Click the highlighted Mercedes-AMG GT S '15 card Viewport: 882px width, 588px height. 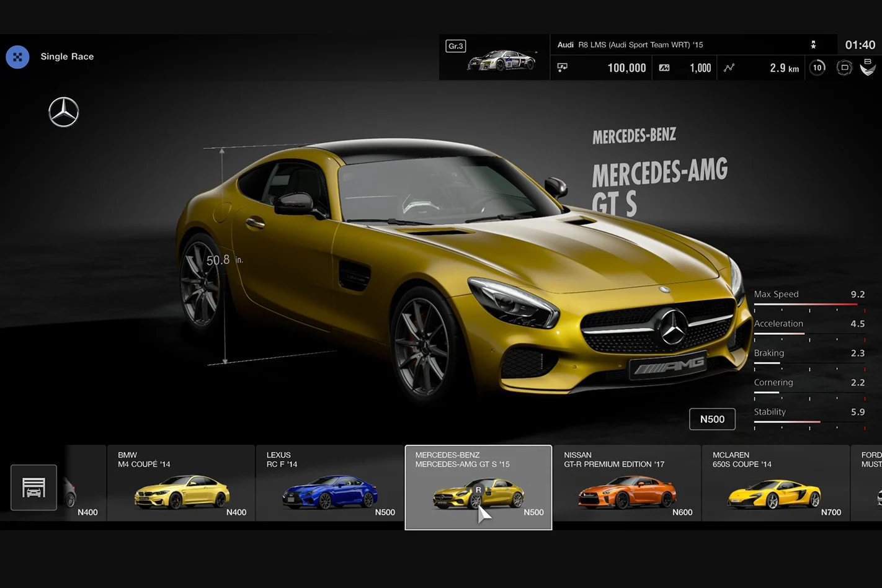(478, 488)
